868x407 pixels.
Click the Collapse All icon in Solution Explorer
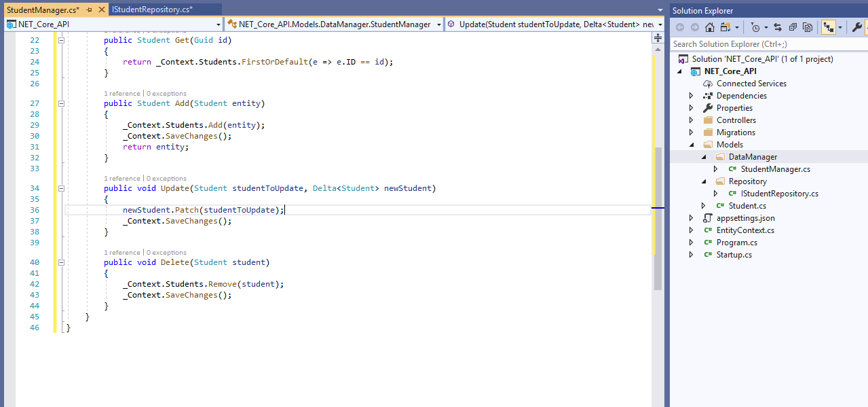pos(793,26)
